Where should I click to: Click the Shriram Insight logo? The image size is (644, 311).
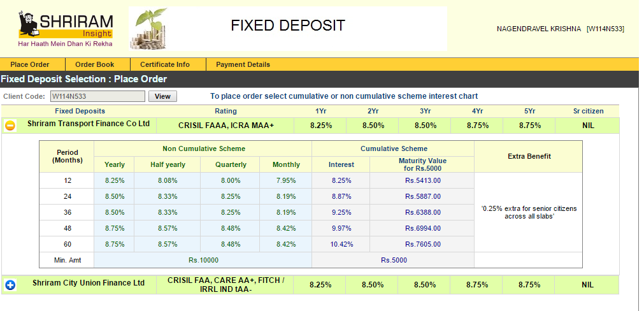coord(66,30)
